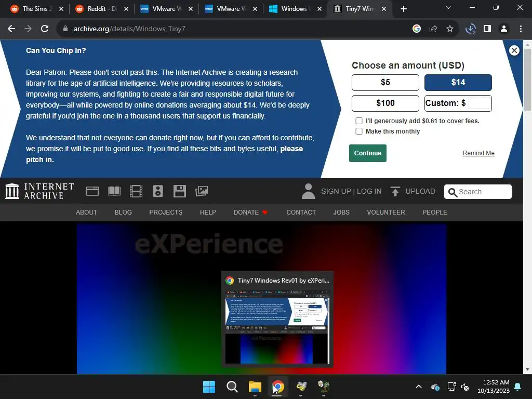Open the JOBS menu item
532x399 pixels.
click(x=341, y=212)
